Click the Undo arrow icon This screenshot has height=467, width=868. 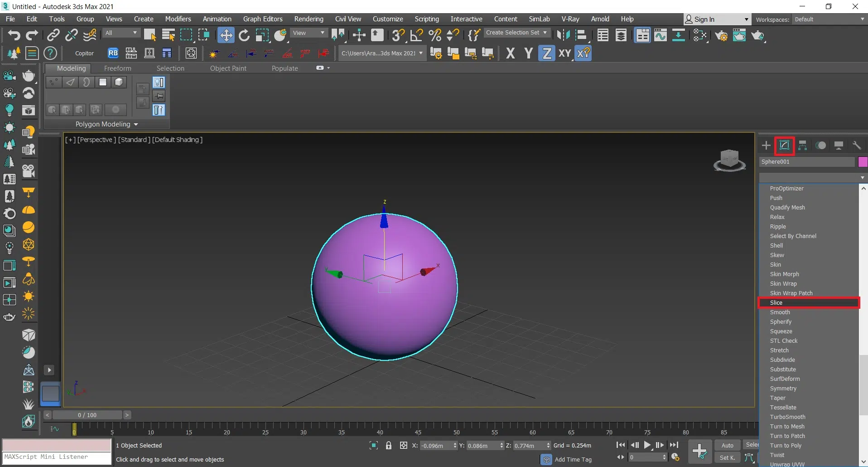coord(14,35)
